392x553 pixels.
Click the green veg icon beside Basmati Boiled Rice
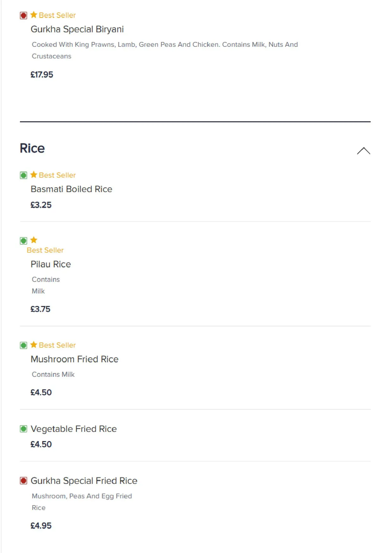[x=23, y=175]
